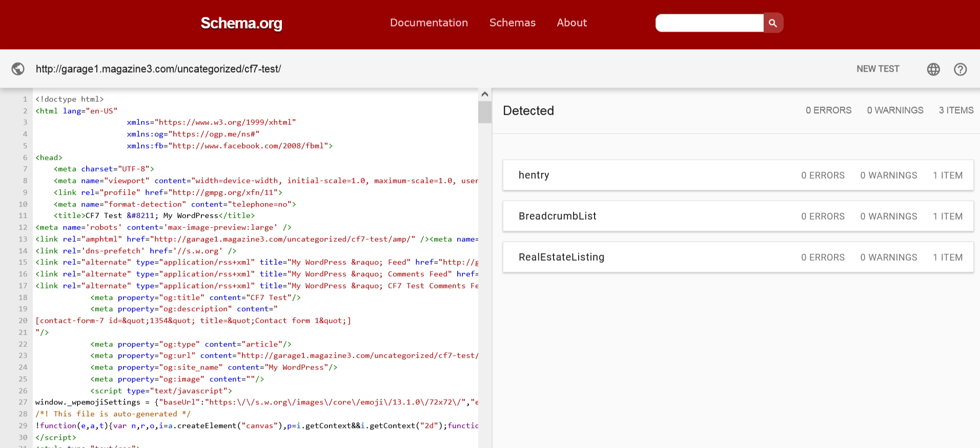Expand the hentry detected item
Viewport: 980px width, 448px height.
(738, 175)
